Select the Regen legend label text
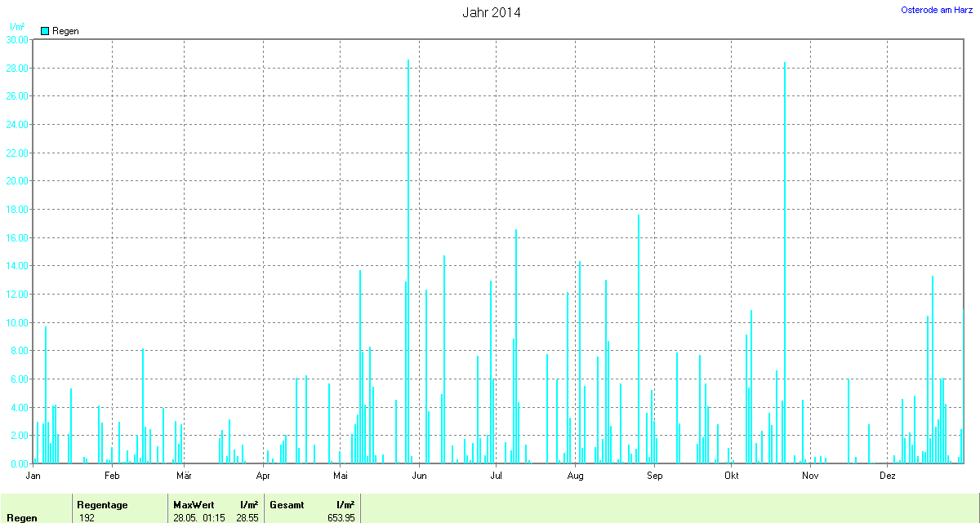980x523 pixels. 65,31
